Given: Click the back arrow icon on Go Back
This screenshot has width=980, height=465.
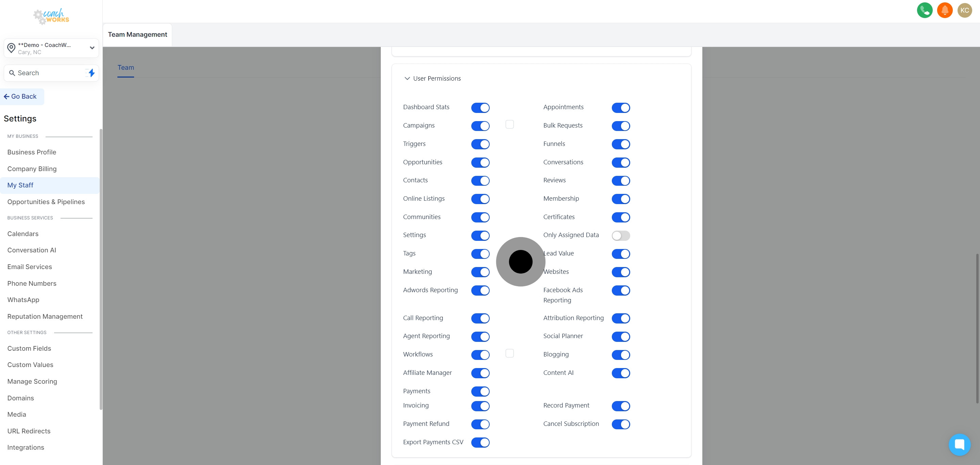Looking at the screenshot, I should [x=6, y=96].
